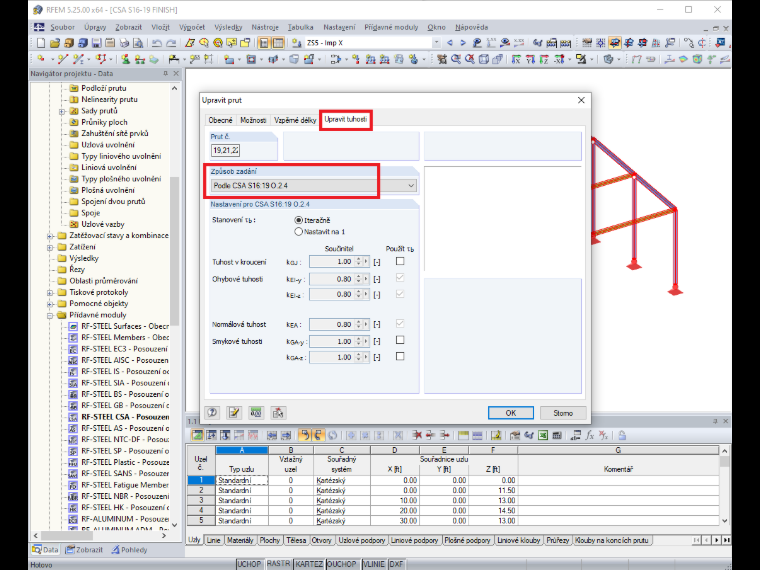Click the help question mark icon in dialog

pos(212,413)
